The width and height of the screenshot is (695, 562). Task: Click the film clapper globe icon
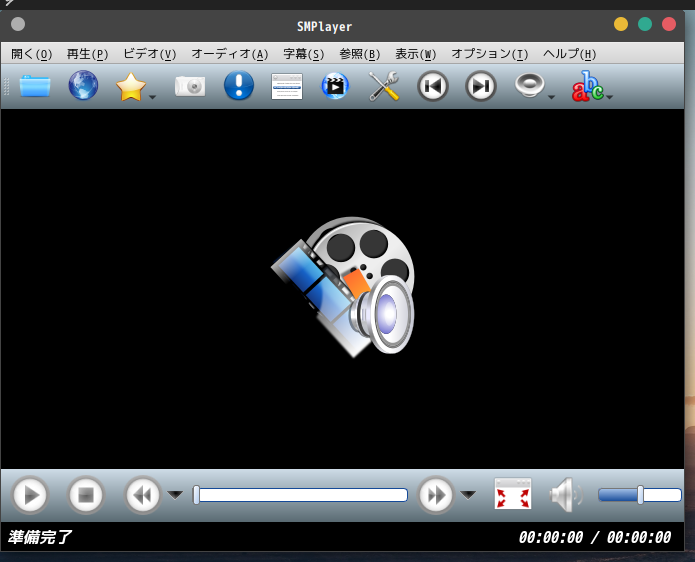pyautogui.click(x=335, y=86)
